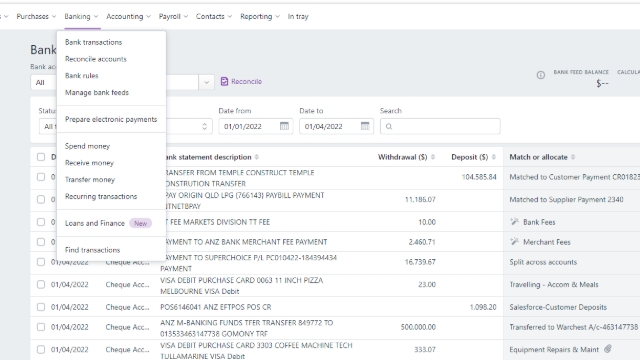
Task: Click the Date from field 01/01/2022
Action: pyautogui.click(x=255, y=126)
